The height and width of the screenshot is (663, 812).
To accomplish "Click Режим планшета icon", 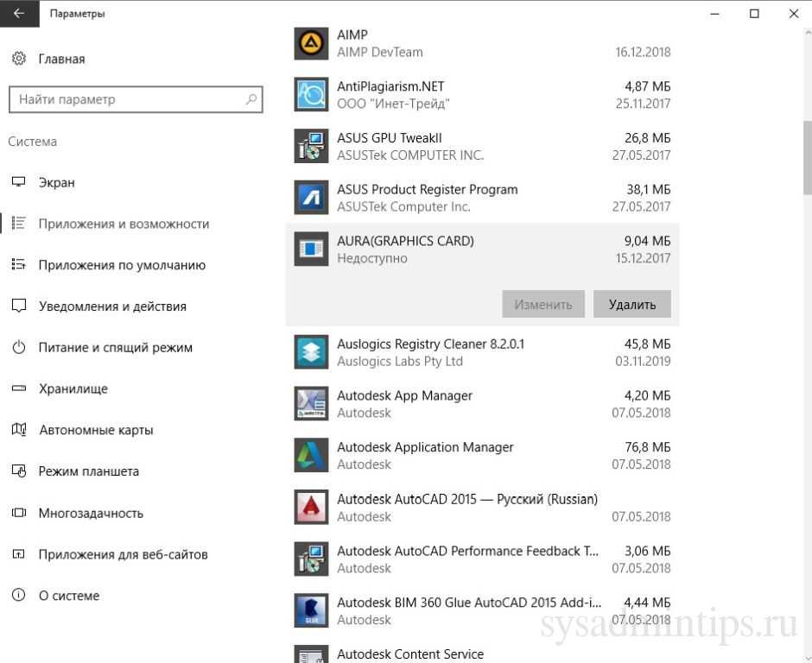I will coord(19,471).
